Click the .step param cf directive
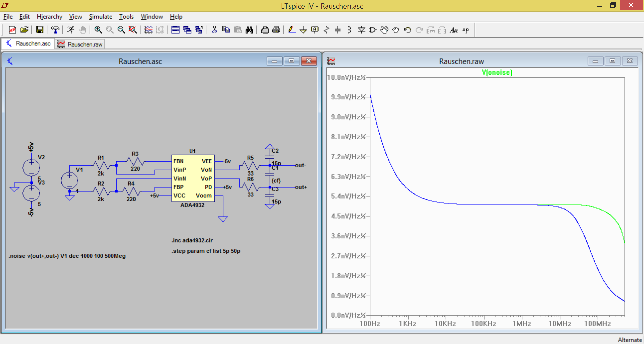 pyautogui.click(x=206, y=251)
